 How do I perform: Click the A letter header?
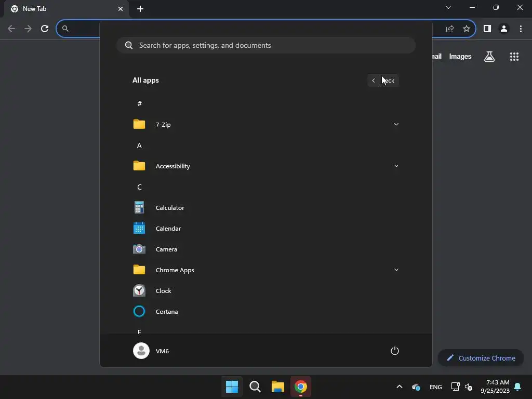pyautogui.click(x=139, y=145)
